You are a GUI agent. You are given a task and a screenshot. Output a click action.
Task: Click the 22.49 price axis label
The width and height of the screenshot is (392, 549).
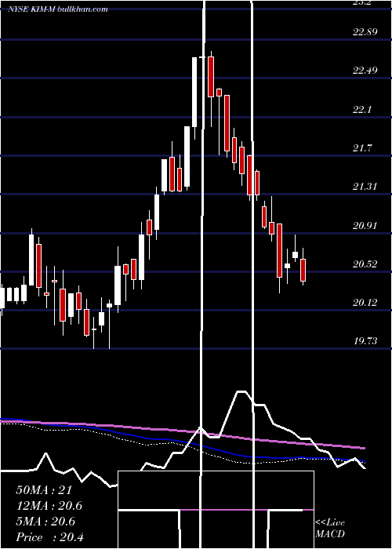365,71
